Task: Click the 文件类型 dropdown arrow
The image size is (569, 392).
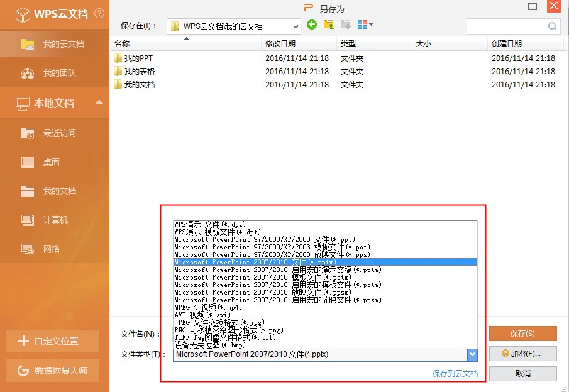Action: click(472, 355)
